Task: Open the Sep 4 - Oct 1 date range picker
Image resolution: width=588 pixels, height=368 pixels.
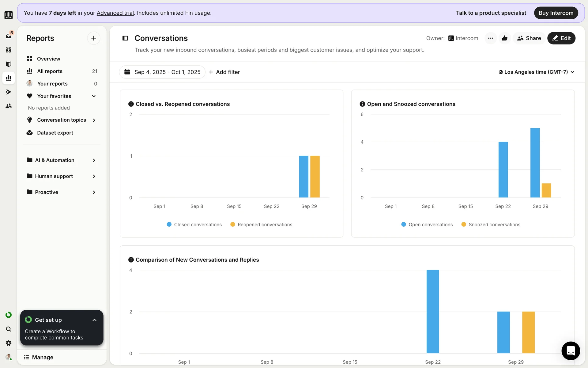Action: point(162,72)
